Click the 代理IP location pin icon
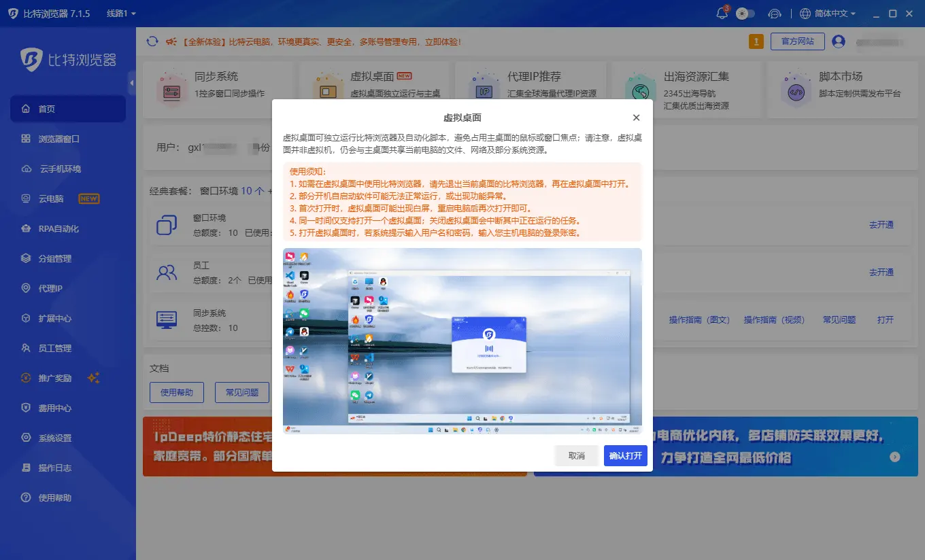The height and width of the screenshot is (560, 925). 26,288
